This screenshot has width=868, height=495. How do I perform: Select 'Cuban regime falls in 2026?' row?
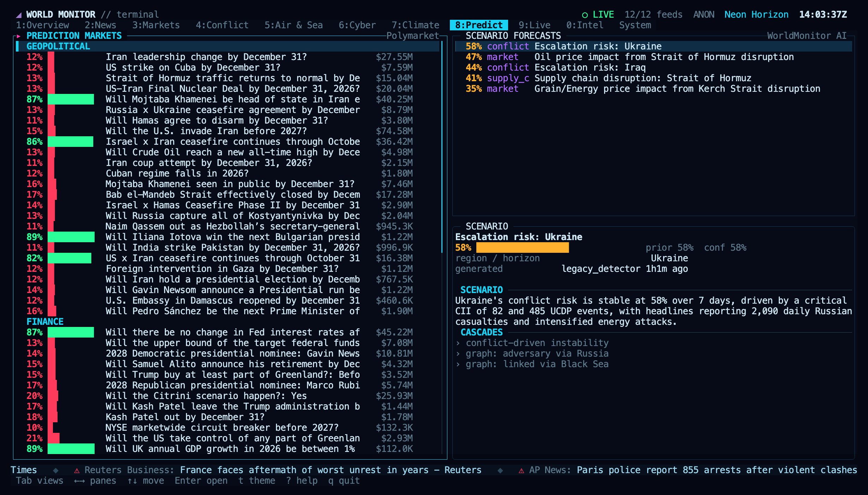tap(228, 173)
